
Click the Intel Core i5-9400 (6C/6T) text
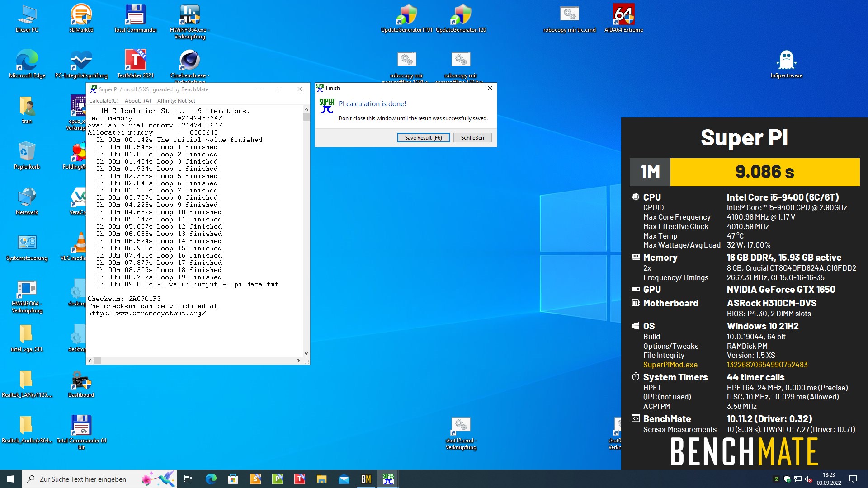point(783,197)
